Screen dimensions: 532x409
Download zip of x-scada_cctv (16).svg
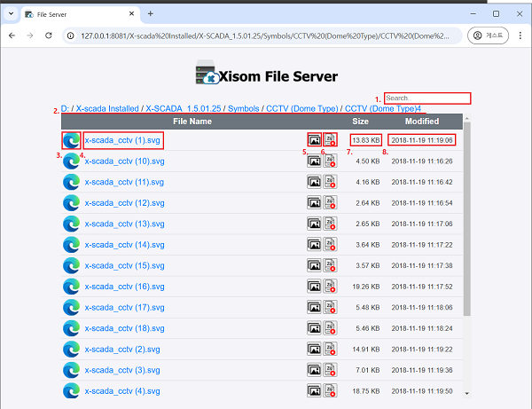click(330, 287)
